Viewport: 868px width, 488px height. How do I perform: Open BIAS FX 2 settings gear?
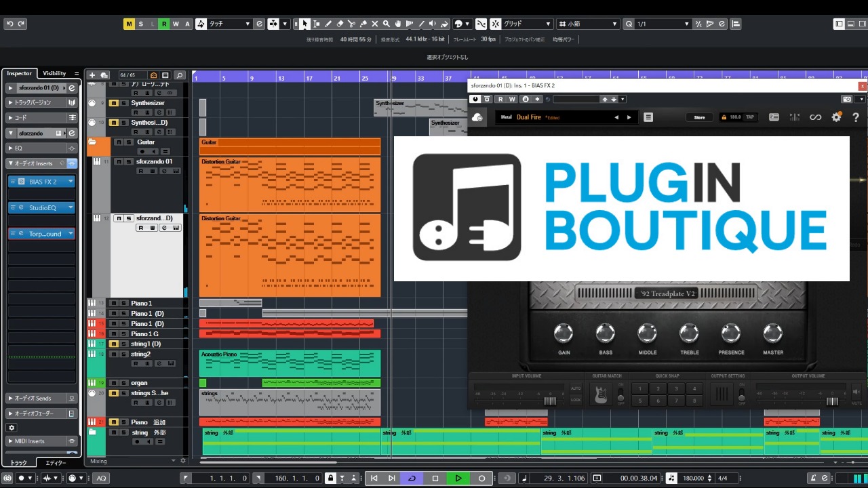coord(836,117)
